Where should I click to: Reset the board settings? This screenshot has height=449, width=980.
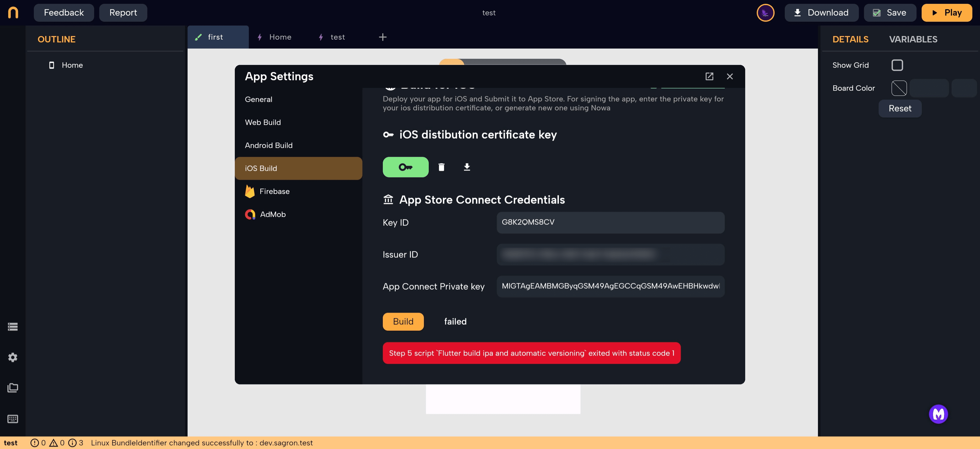(x=900, y=108)
